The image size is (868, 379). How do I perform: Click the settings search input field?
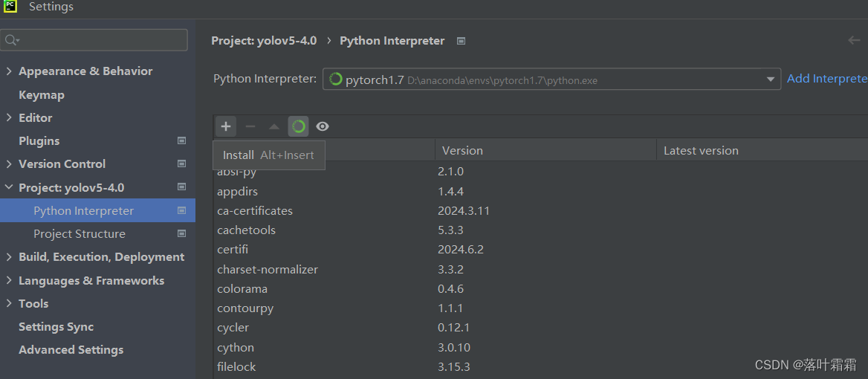tap(94, 40)
